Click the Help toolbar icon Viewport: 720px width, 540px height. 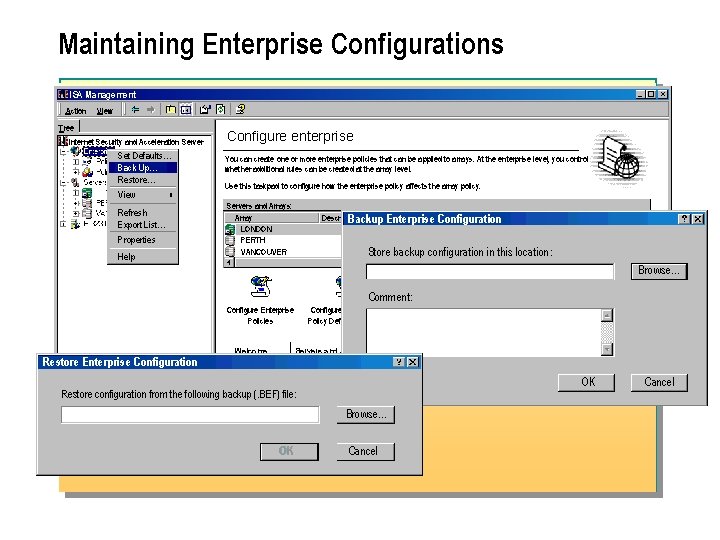click(240, 109)
